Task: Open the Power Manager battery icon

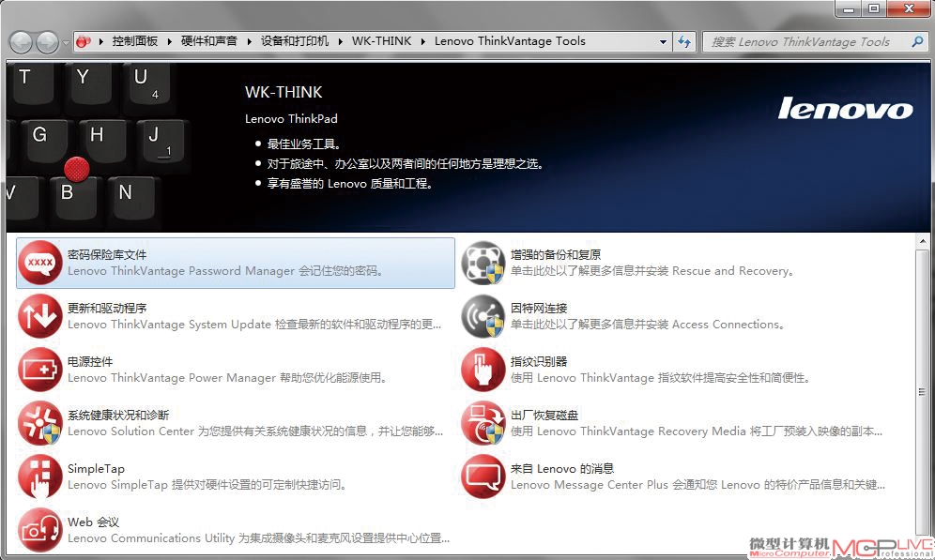Action: [x=40, y=370]
